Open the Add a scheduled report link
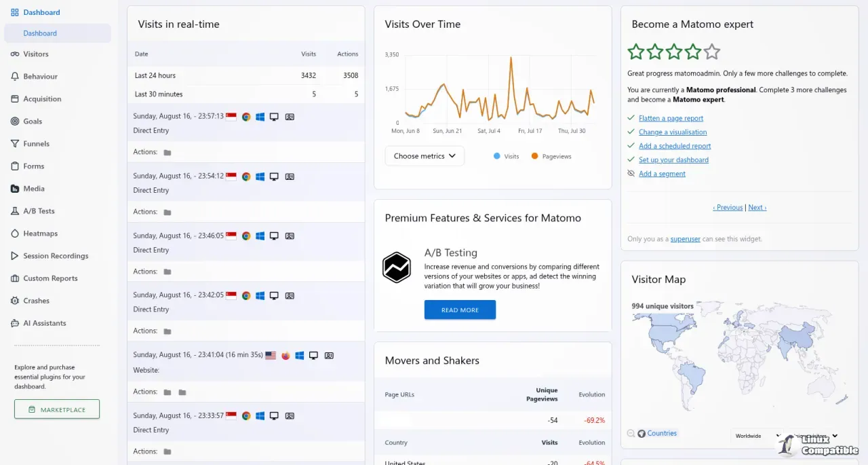The width and height of the screenshot is (868, 465). 675,146
